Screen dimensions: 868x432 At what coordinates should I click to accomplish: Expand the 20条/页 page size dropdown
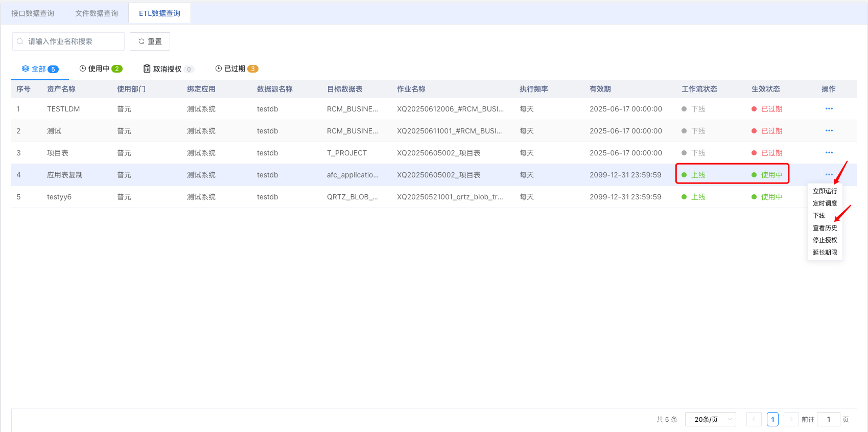[x=710, y=419]
